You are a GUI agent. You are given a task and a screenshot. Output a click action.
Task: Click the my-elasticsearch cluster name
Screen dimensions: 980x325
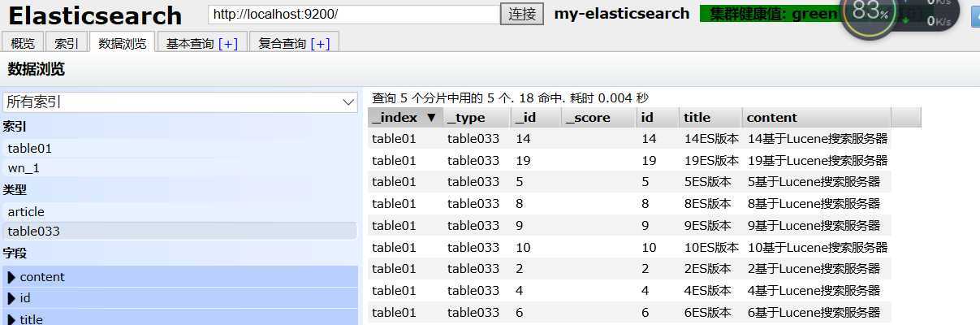pos(622,14)
